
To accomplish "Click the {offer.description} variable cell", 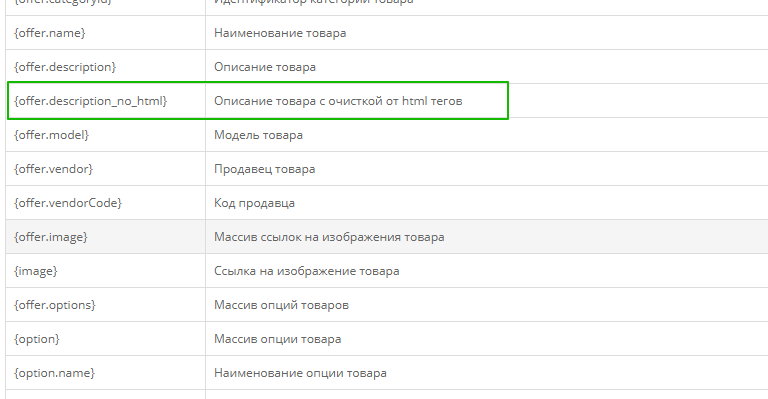I will coord(105,67).
